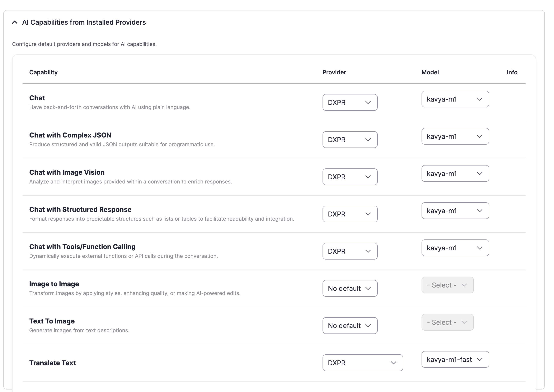Open Provider dropdown for Chat with Structured Response
This screenshot has height=392, width=554.
click(x=350, y=214)
